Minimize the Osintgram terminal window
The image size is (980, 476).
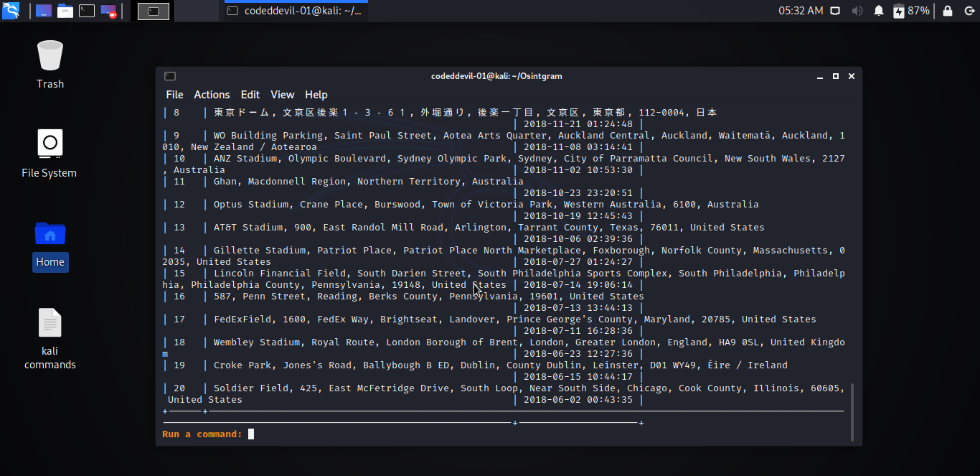tap(819, 76)
